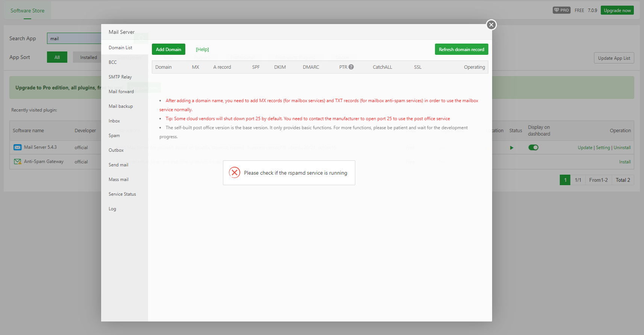Click the A record column header

coord(222,67)
